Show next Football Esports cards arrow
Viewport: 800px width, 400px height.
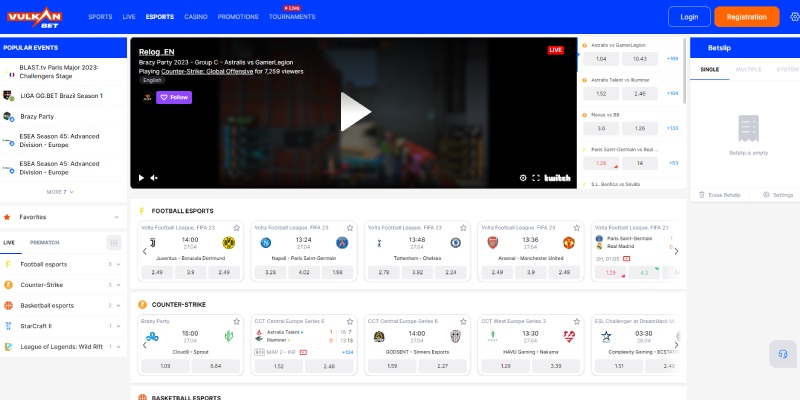(x=677, y=251)
